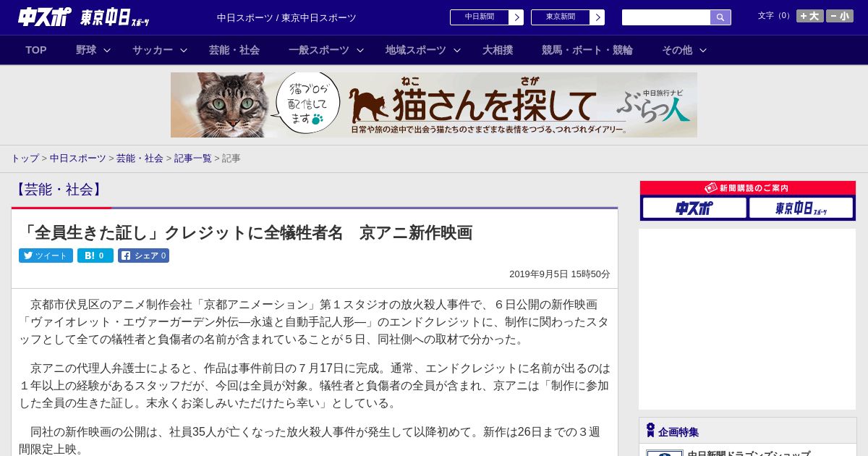Increase font size with the 大 button
Screen dimensions: 868x456
coord(810,16)
